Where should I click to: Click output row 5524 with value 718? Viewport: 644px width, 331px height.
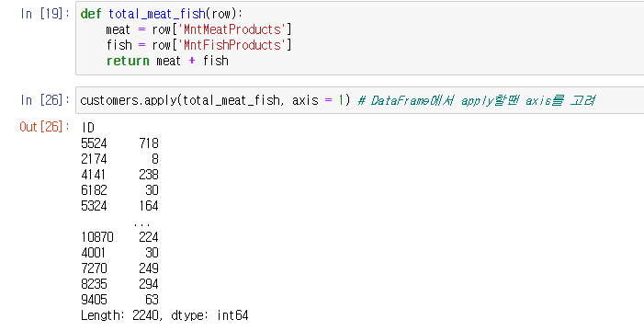coord(119,143)
